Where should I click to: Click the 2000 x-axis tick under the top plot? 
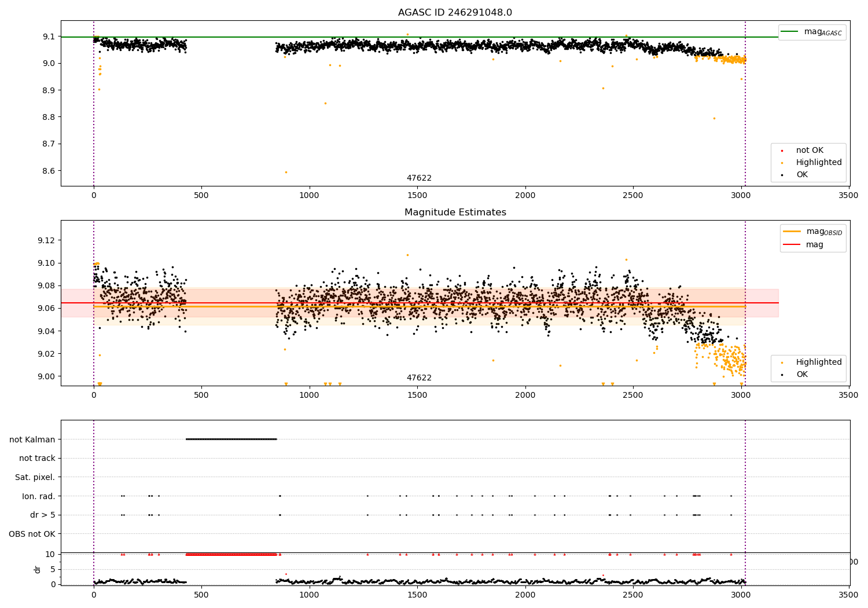pyautogui.click(x=525, y=195)
